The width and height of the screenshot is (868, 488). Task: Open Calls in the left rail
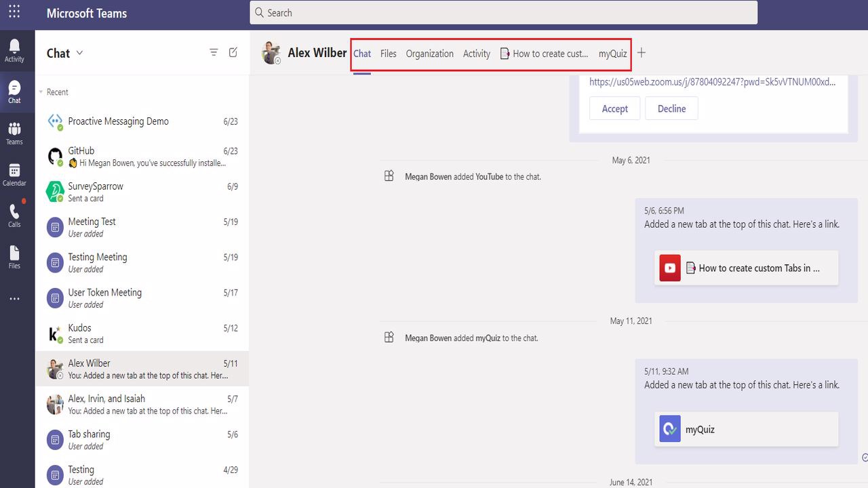[x=14, y=216]
